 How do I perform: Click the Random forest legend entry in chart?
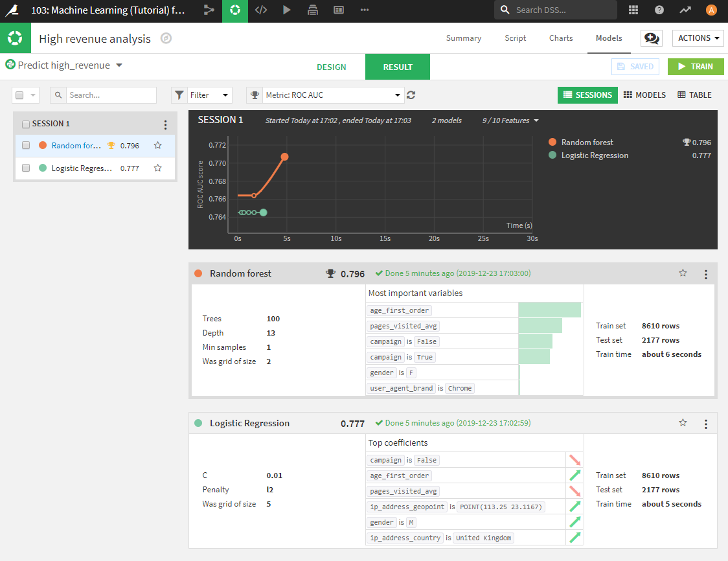587,142
